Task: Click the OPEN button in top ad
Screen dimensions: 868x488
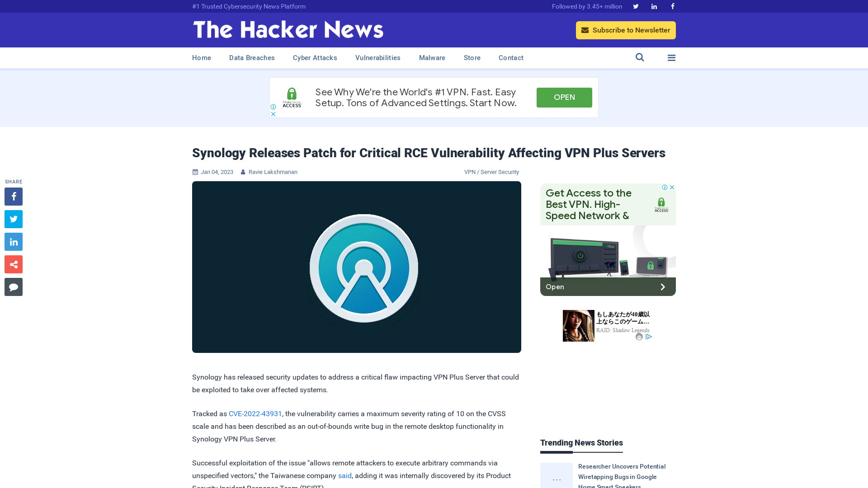Action: (x=564, y=97)
